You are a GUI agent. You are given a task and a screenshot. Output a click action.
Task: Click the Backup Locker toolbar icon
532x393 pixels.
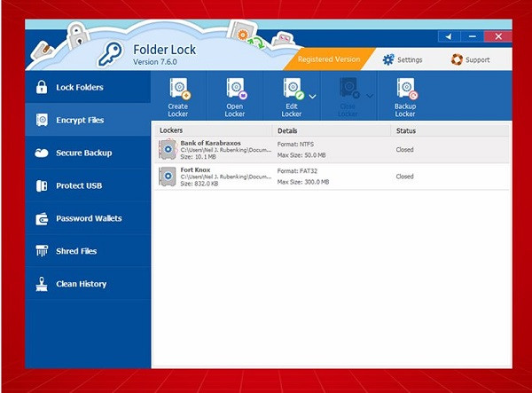407,89
